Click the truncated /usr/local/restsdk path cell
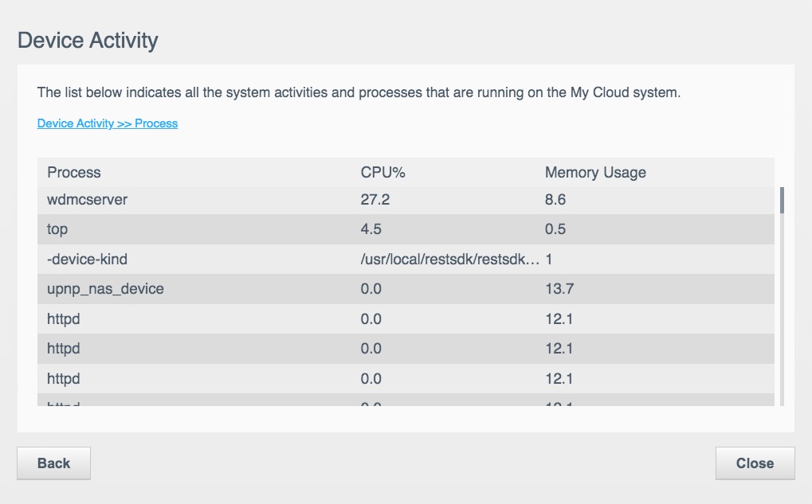 click(450, 260)
